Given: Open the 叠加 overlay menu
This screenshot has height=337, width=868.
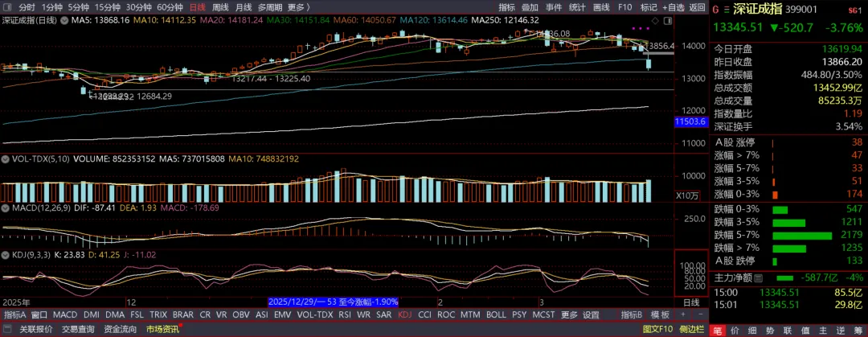Looking at the screenshot, I should tap(530, 8).
